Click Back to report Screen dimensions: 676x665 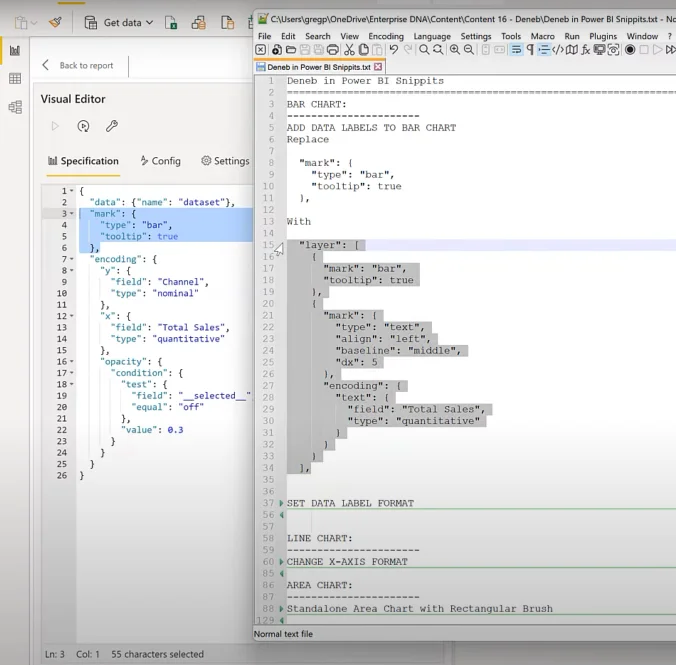coord(78,66)
